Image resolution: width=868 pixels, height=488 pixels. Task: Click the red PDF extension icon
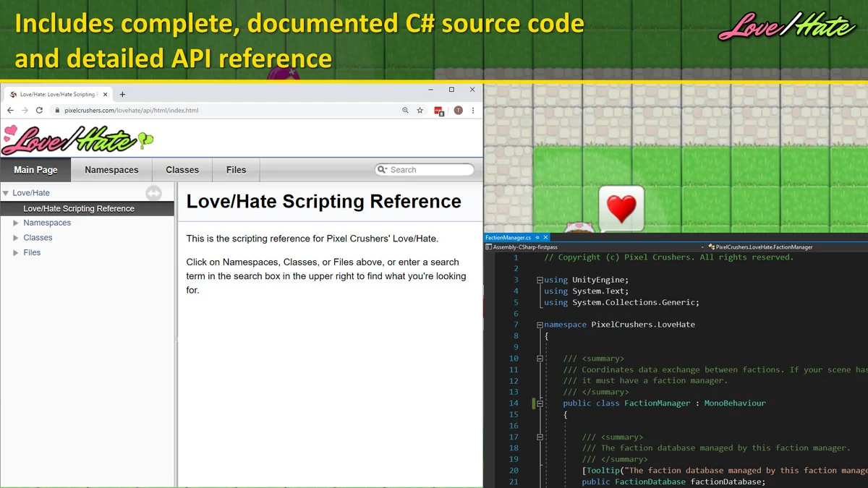click(439, 111)
